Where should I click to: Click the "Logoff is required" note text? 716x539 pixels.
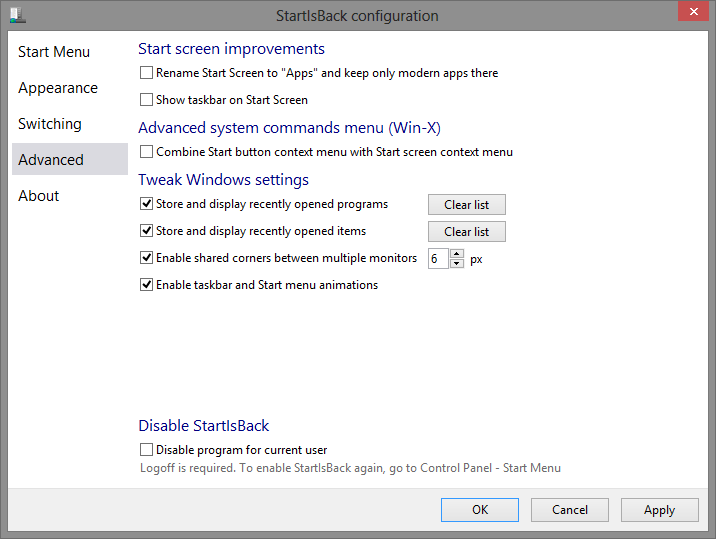[350, 468]
